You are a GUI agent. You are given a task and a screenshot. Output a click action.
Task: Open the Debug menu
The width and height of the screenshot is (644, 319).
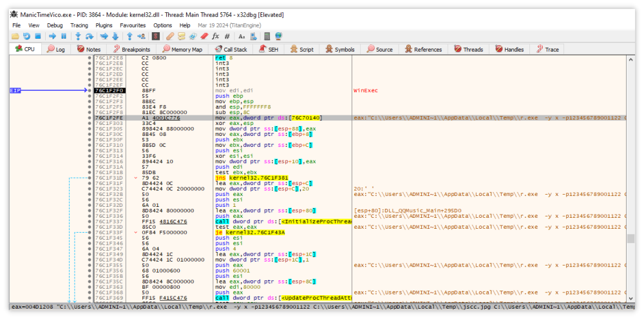(55, 25)
